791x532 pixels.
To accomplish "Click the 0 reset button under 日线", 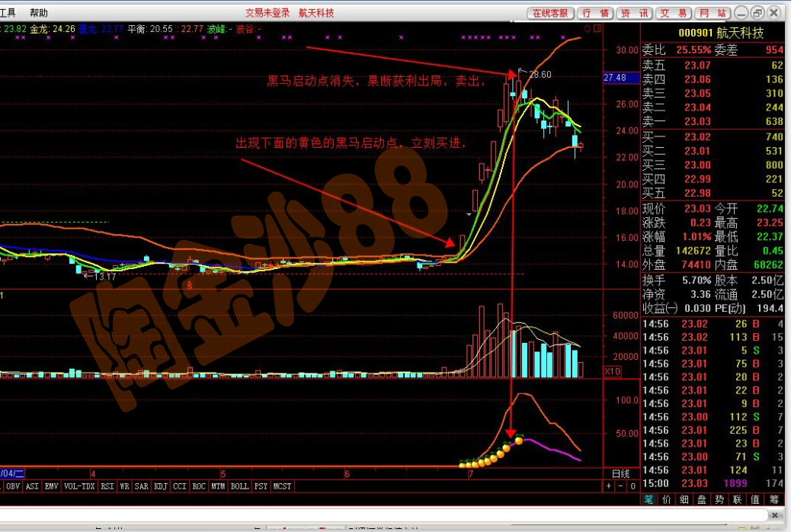I will 632,486.
